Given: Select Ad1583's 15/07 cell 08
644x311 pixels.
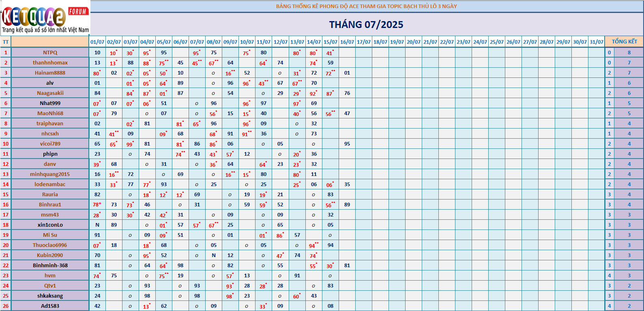Looking at the screenshot, I should (x=331, y=306).
